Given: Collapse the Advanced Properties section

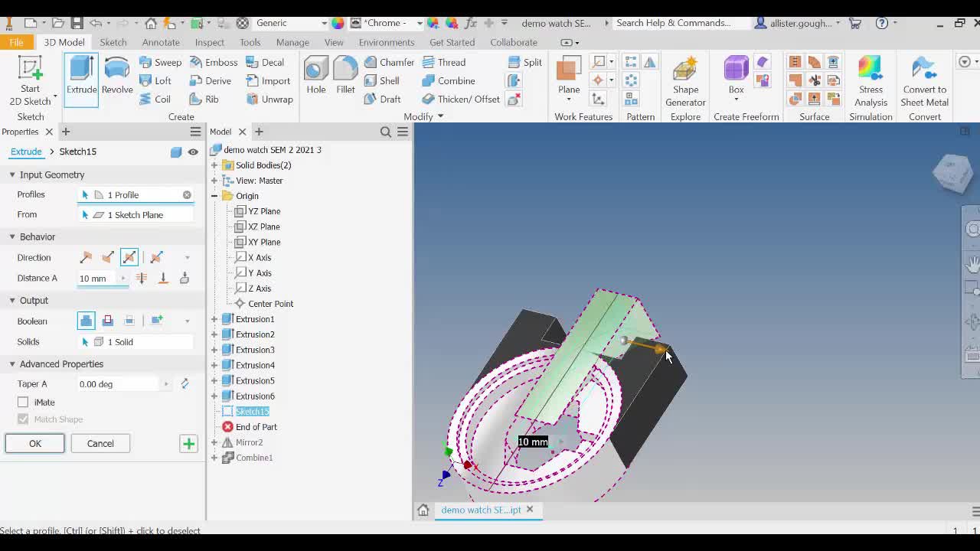Looking at the screenshot, I should point(12,364).
